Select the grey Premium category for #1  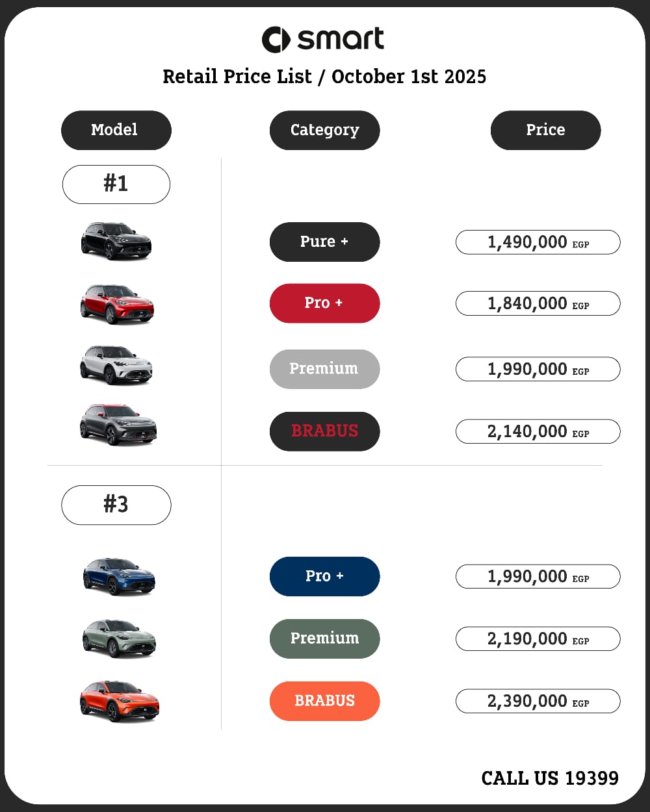324,369
